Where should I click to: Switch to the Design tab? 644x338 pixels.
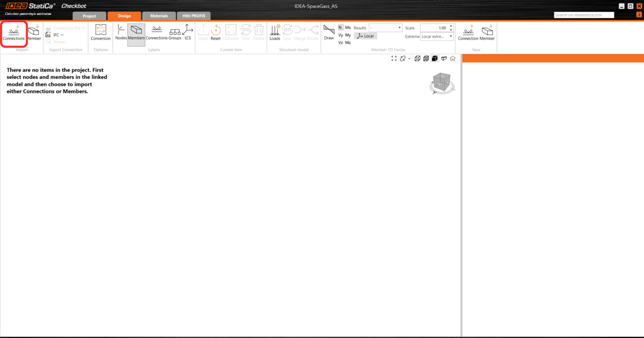click(x=124, y=16)
